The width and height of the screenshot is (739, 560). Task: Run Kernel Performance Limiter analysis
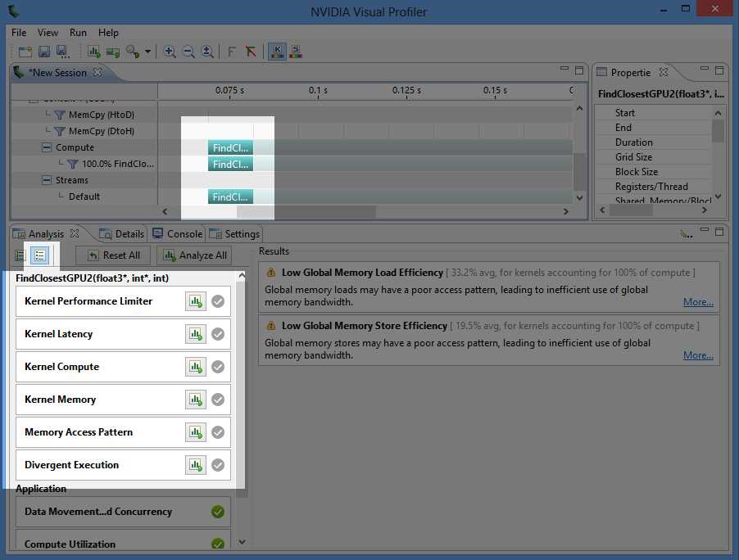(196, 301)
